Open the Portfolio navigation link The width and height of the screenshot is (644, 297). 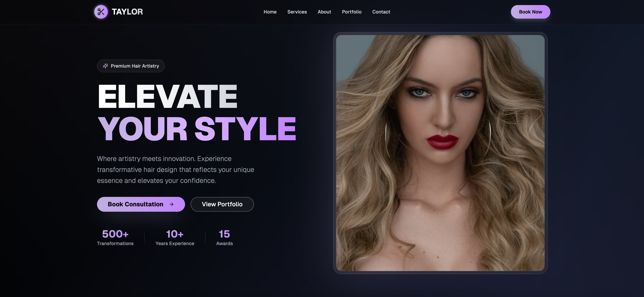click(x=352, y=12)
